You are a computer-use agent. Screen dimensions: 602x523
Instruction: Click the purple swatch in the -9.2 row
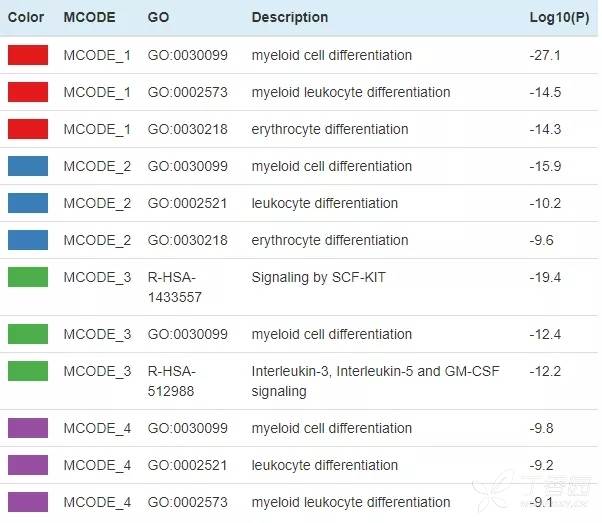click(28, 465)
